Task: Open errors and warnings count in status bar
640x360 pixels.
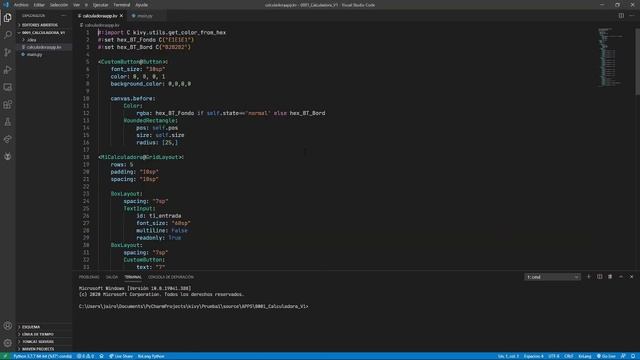Action: click(x=86, y=356)
